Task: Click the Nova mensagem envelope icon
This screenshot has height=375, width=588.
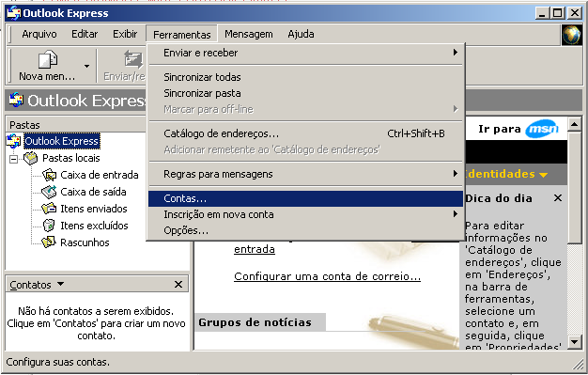Action: pyautogui.click(x=48, y=59)
